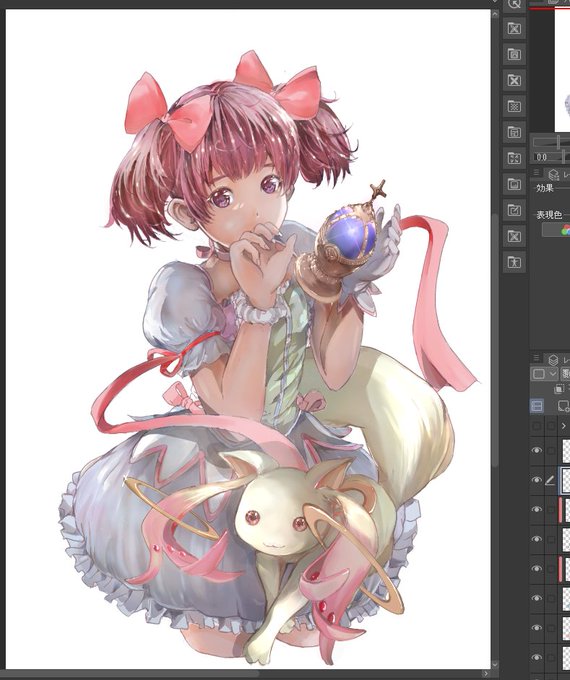The height and width of the screenshot is (680, 570).
Task: Open material folder icon with dotted tone pattern
Action: pyautogui.click(x=514, y=106)
